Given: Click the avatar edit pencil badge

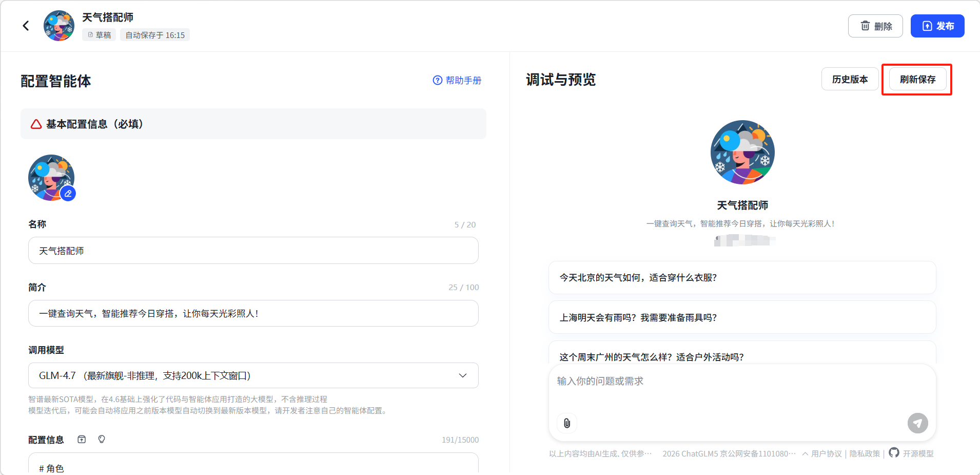Looking at the screenshot, I should 68,194.
